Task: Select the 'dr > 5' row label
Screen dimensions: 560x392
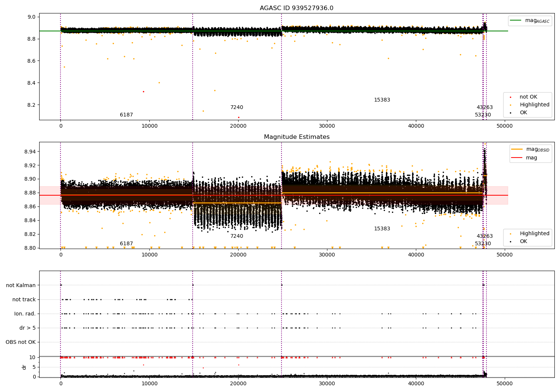Action: click(x=28, y=328)
